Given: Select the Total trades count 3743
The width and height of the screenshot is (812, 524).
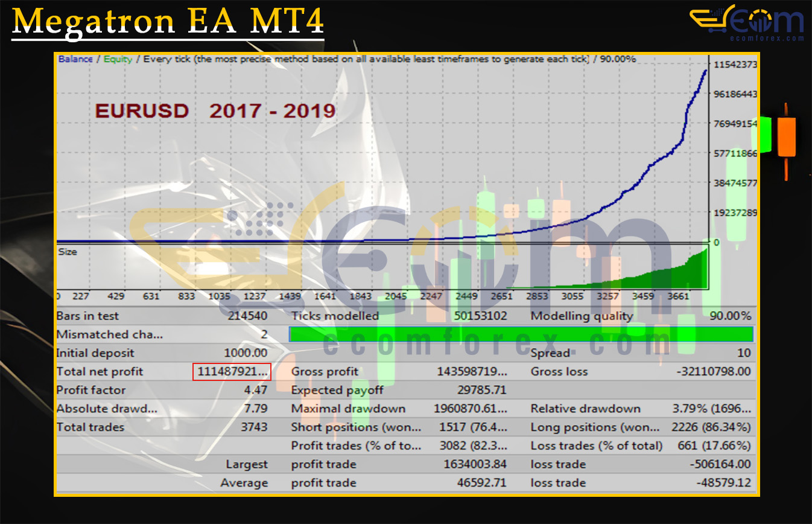Looking at the screenshot, I should [x=254, y=427].
